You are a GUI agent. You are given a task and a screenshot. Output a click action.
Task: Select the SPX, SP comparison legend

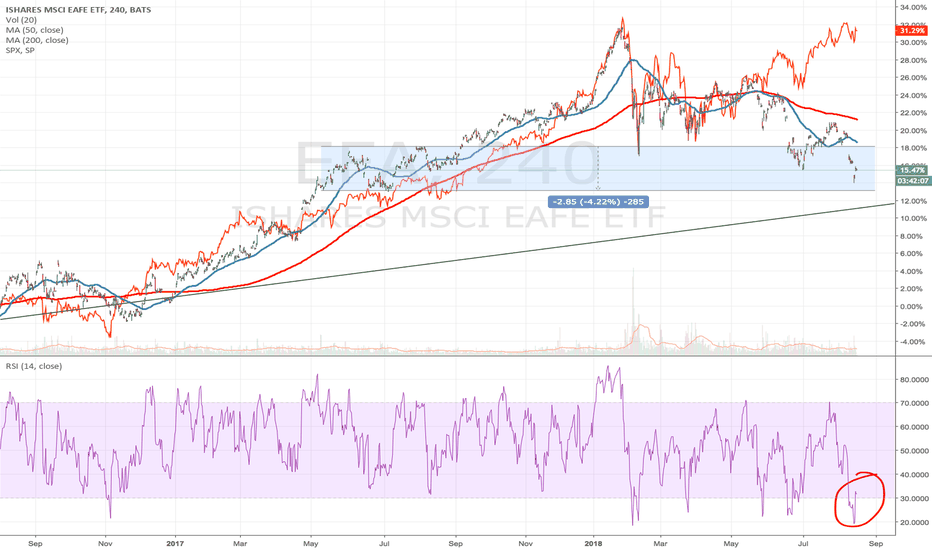(x=20, y=50)
